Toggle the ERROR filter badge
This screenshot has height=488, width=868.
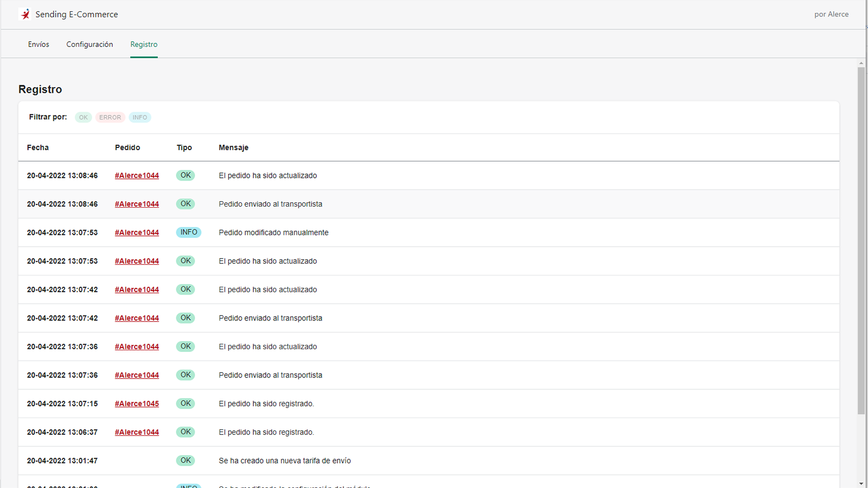point(110,117)
